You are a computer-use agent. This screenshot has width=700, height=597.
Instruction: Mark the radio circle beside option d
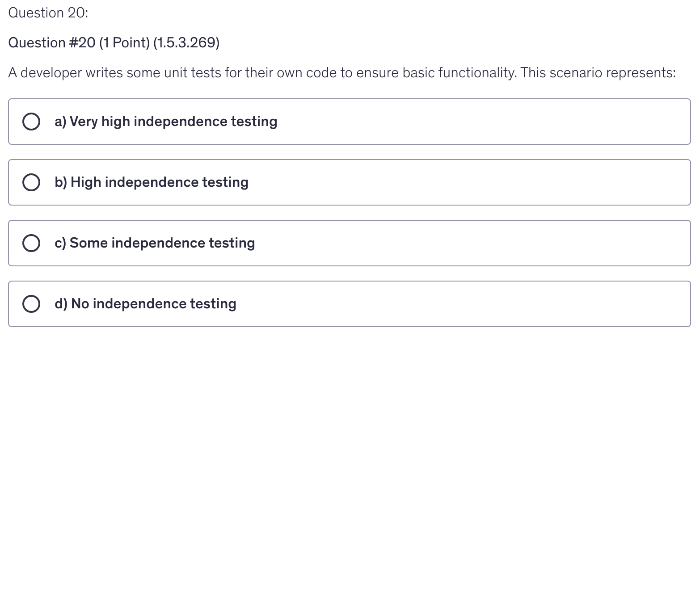tap(31, 304)
